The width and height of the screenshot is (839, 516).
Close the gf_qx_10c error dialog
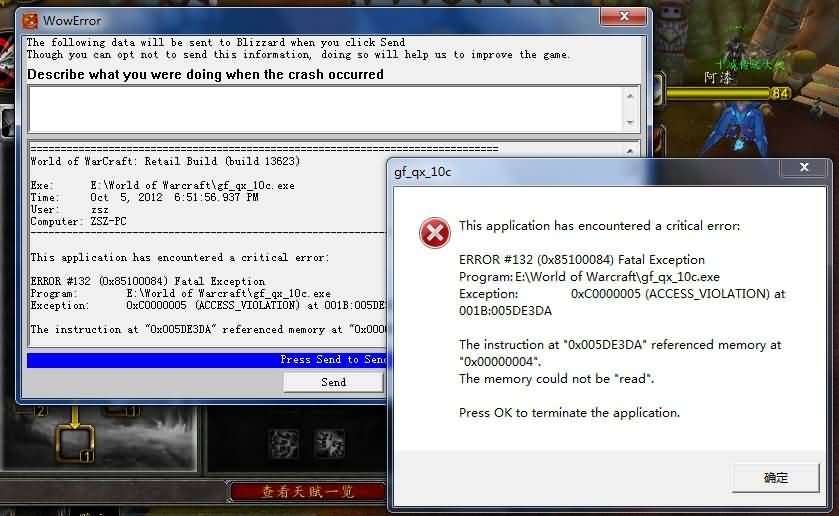point(806,171)
